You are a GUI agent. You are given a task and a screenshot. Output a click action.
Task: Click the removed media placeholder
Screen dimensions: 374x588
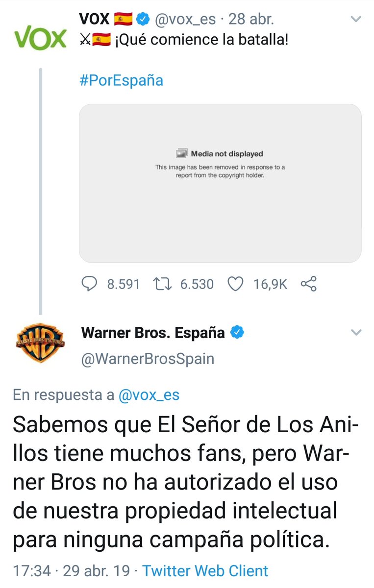pyautogui.click(x=220, y=183)
